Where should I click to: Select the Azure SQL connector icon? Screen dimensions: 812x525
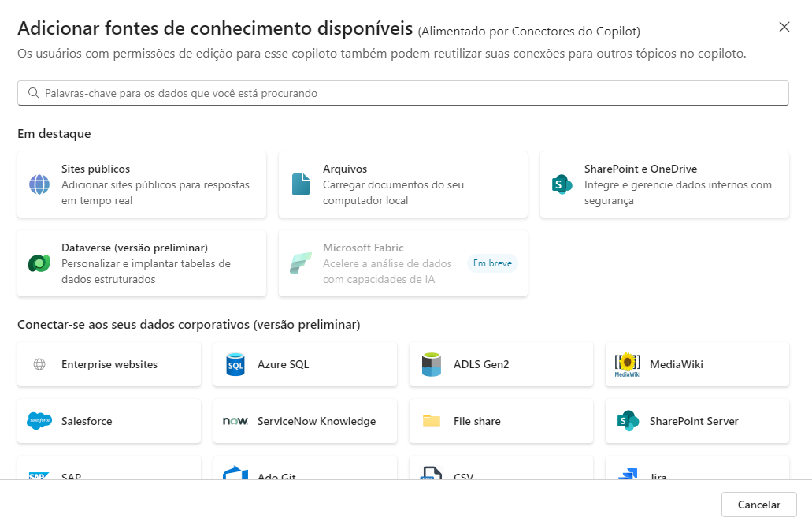[235, 364]
